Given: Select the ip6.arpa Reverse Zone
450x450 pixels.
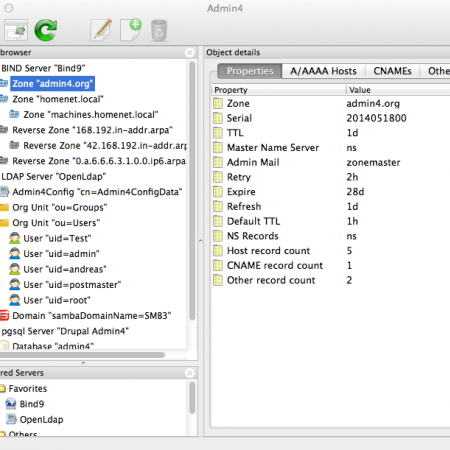Looking at the screenshot, I should (99, 161).
